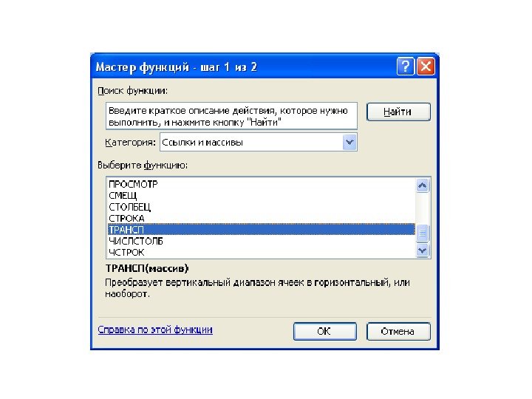Click the help question mark icon
The width and height of the screenshot is (532, 399).
406,66
